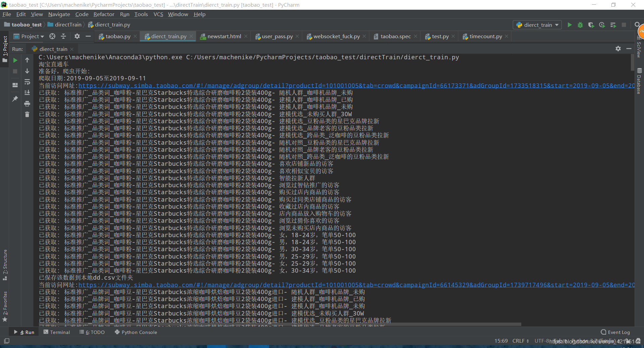Screen dimensions: 644x348
Task: Open first subway.simba.taobao.com URL link
Action: coord(356,85)
